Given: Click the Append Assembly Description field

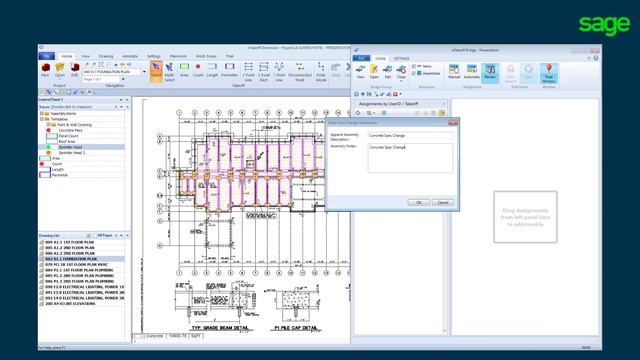Looking at the screenshot, I should coord(410,136).
